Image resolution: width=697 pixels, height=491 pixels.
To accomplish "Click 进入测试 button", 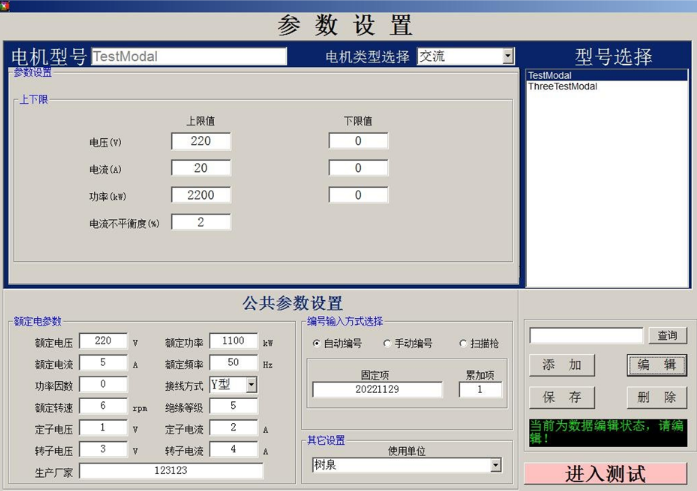I will pos(605,473).
